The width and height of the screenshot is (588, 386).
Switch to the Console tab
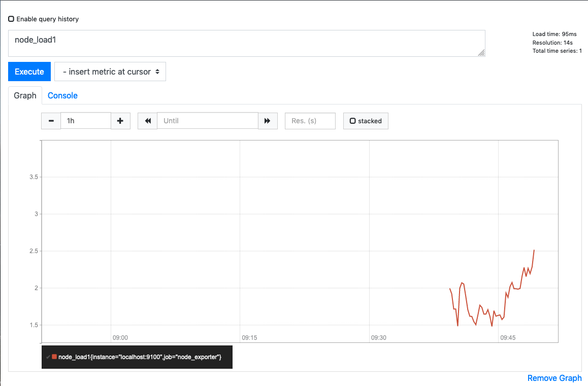click(62, 95)
